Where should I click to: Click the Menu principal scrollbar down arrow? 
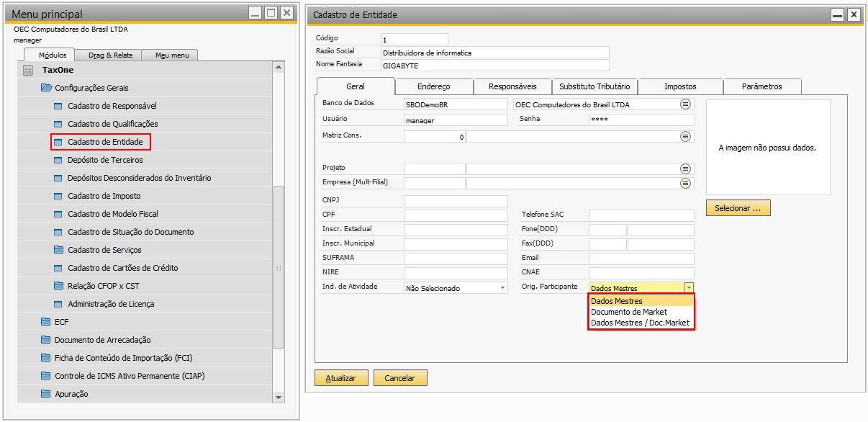(x=279, y=397)
